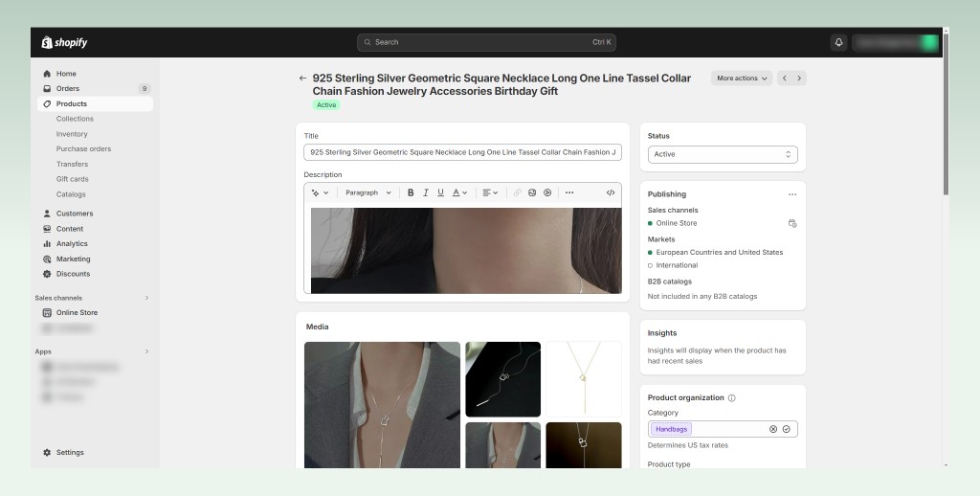This screenshot has width=980, height=496.
Task: Click the Shopify logo
Action: point(64,42)
